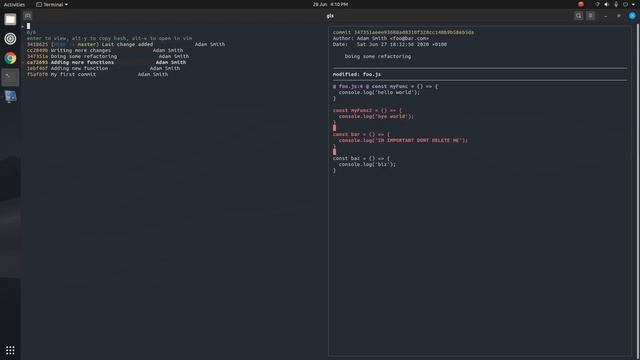The width and height of the screenshot is (640, 360).
Task: Click the fuzzy search prompt input
Action: (29, 26)
